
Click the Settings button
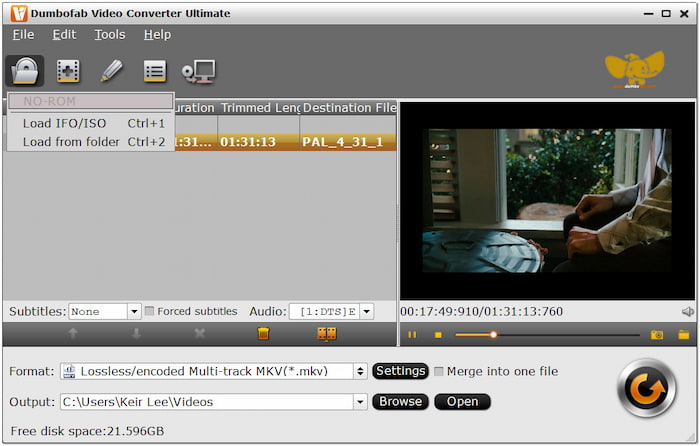click(x=400, y=371)
